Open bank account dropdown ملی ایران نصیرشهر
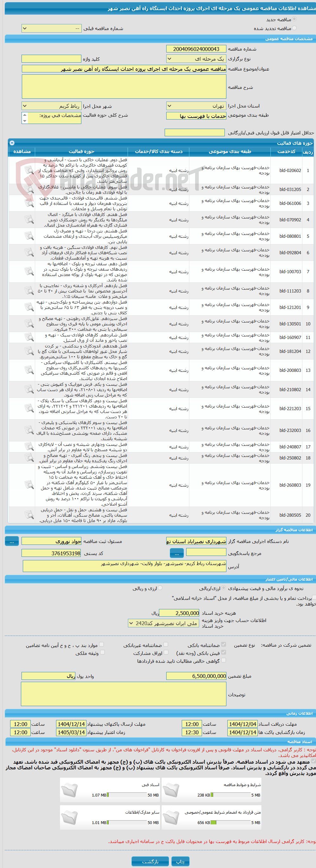The width and height of the screenshot is (316, 868). click(x=164, y=623)
